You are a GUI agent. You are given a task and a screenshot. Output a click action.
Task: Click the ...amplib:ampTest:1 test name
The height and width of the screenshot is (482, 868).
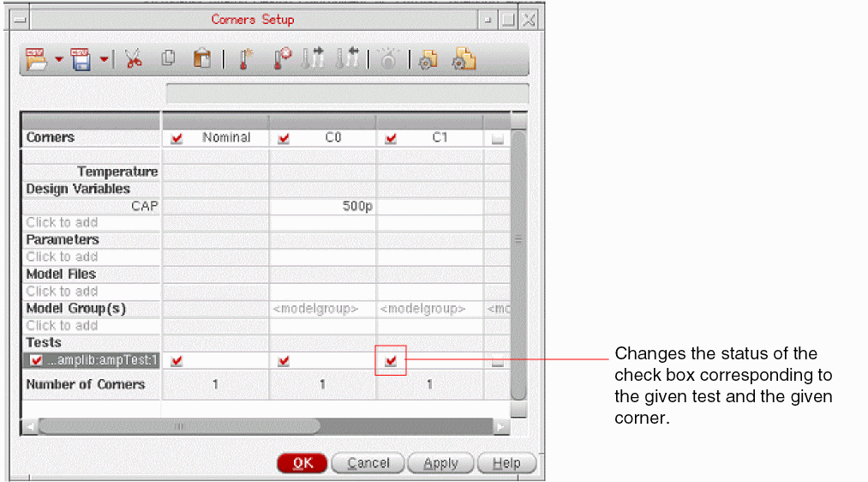tap(103, 360)
